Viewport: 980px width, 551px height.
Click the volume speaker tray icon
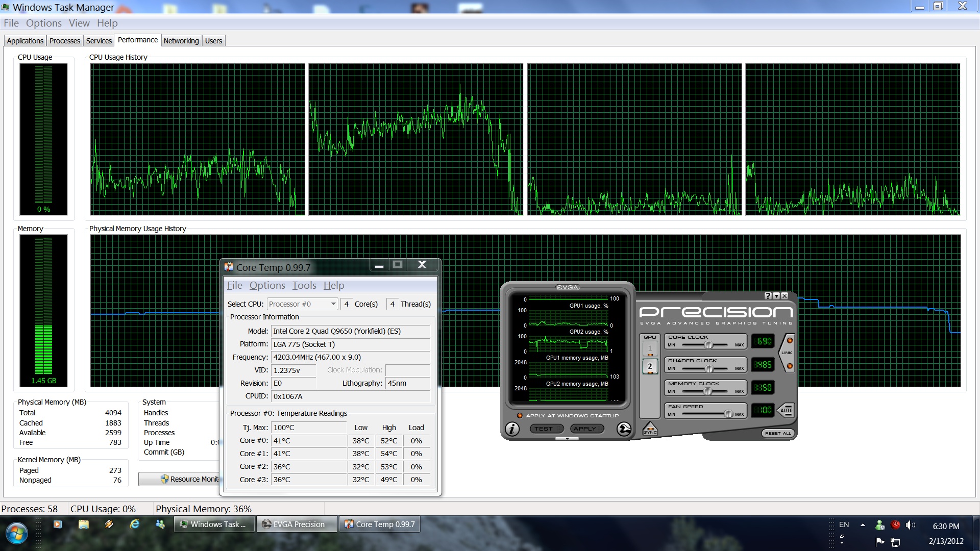point(910,525)
